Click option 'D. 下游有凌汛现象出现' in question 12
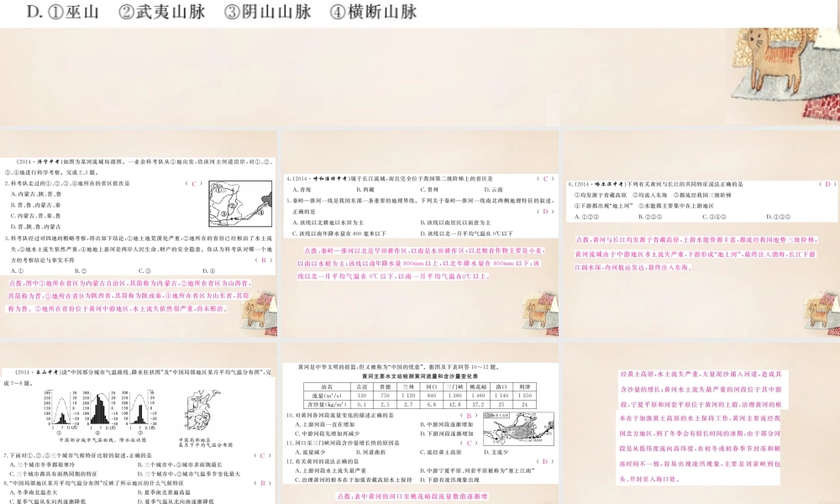Viewport: 840px width, 504px height. pyautogui.click(x=450, y=480)
